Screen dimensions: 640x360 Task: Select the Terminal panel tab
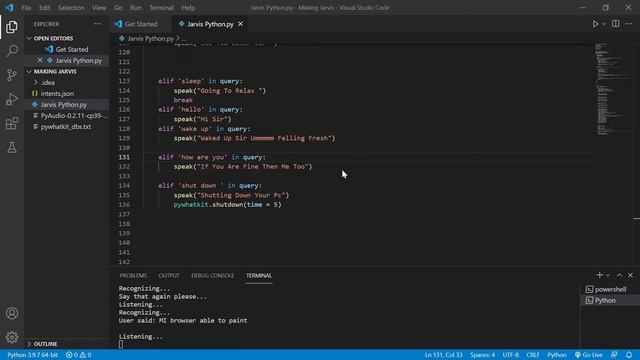[259, 276]
